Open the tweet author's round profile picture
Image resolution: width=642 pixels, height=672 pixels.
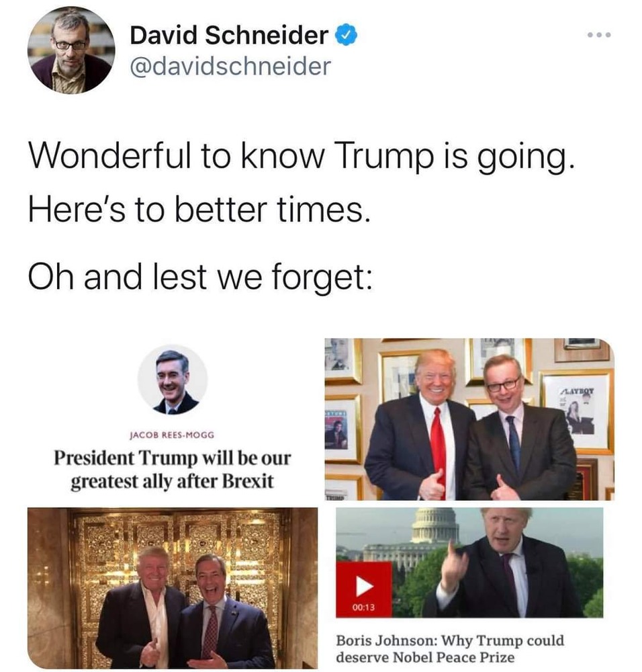[71, 50]
